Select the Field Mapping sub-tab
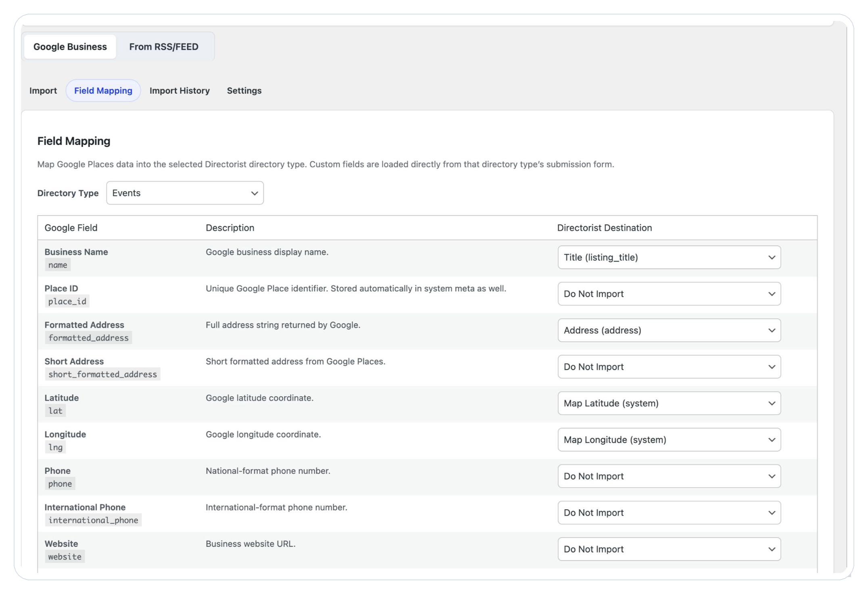This screenshot has height=594, width=868. click(x=103, y=90)
